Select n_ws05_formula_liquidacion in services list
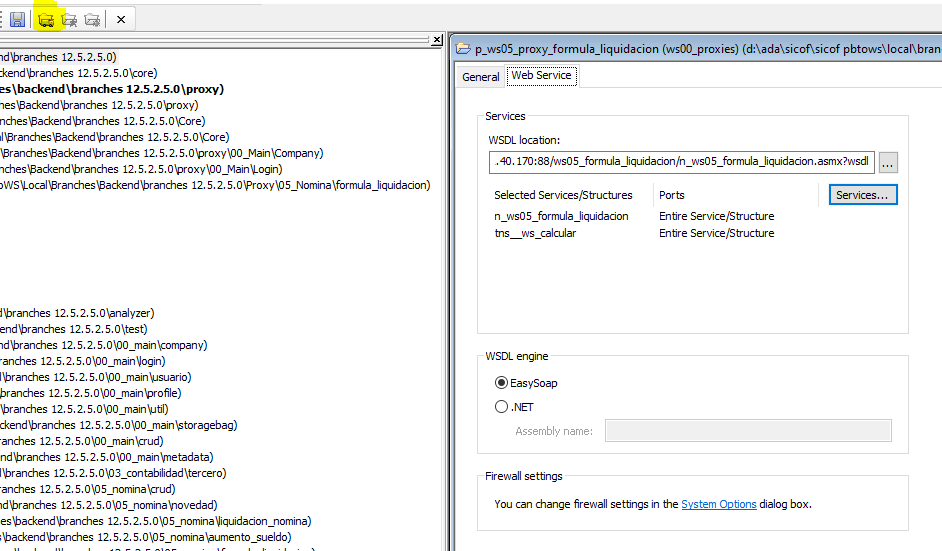The image size is (942, 551). coord(561,216)
